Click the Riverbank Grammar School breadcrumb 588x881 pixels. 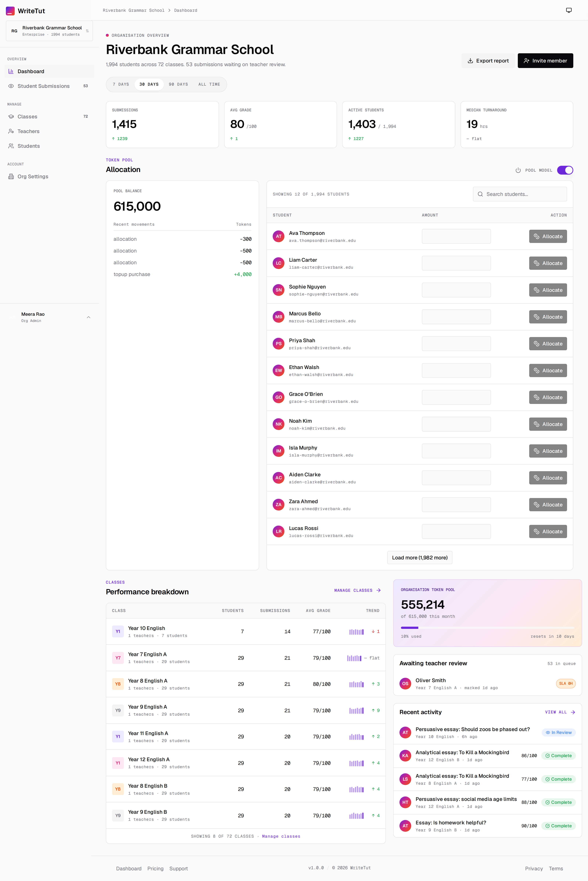[x=134, y=10]
